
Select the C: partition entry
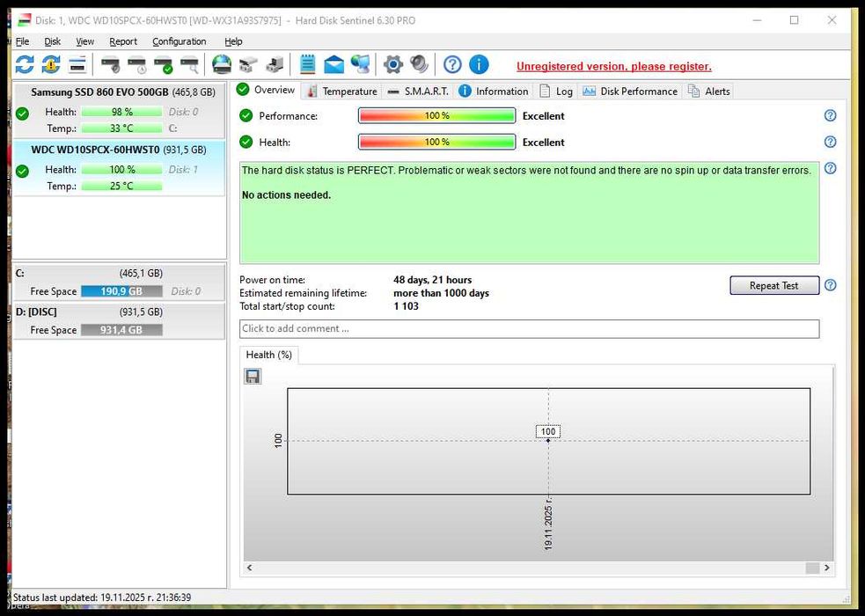coord(119,282)
